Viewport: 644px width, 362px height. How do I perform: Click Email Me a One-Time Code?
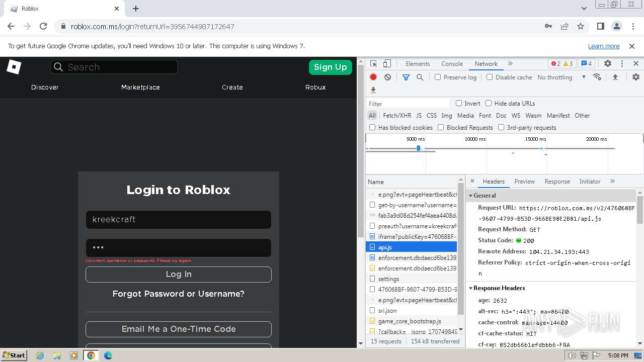pos(179,329)
